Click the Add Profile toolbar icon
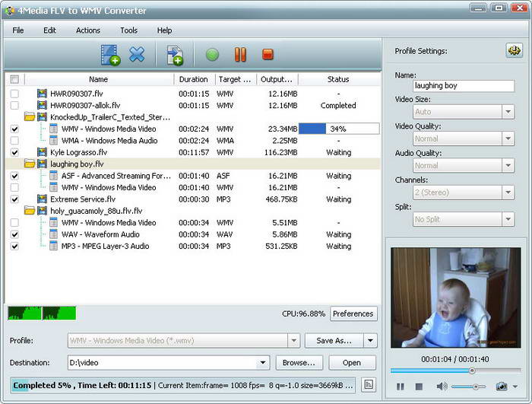The image size is (532, 404). [x=175, y=56]
